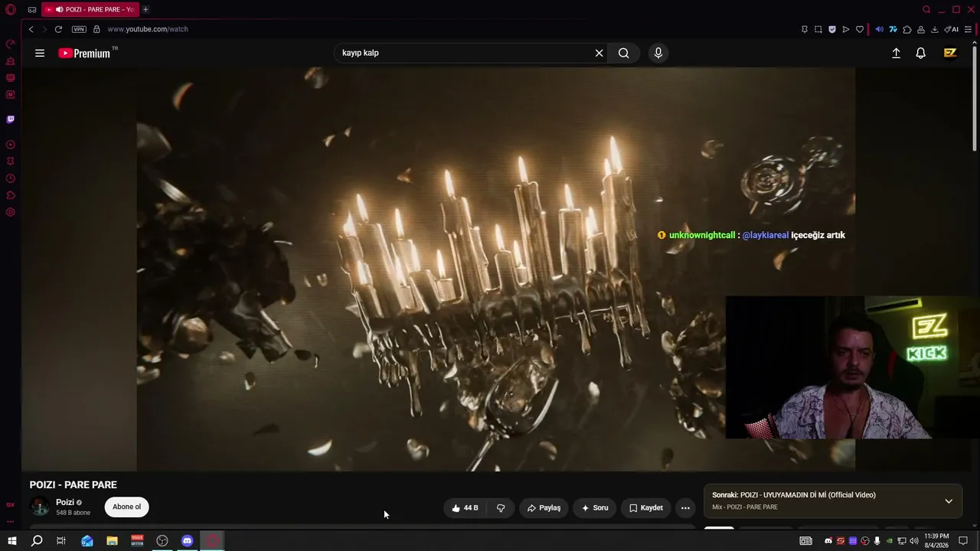Go back to the previous page
This screenshot has width=980, height=551.
(x=31, y=29)
